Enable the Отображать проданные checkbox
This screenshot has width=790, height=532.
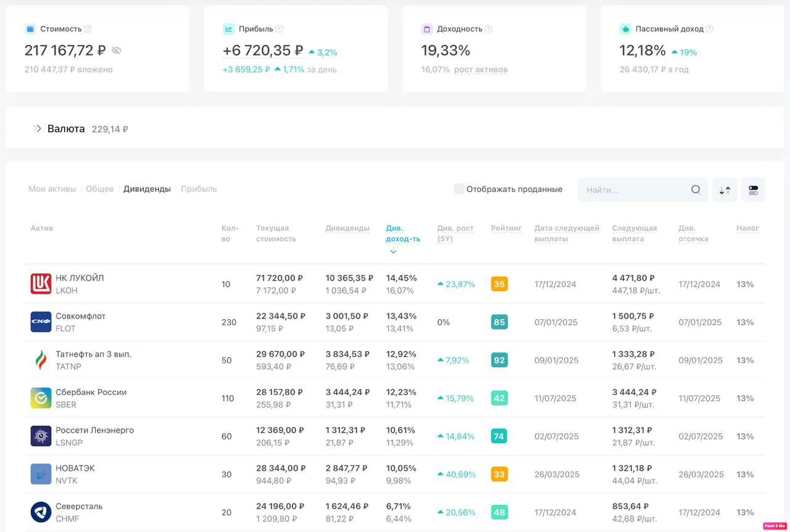[459, 189]
